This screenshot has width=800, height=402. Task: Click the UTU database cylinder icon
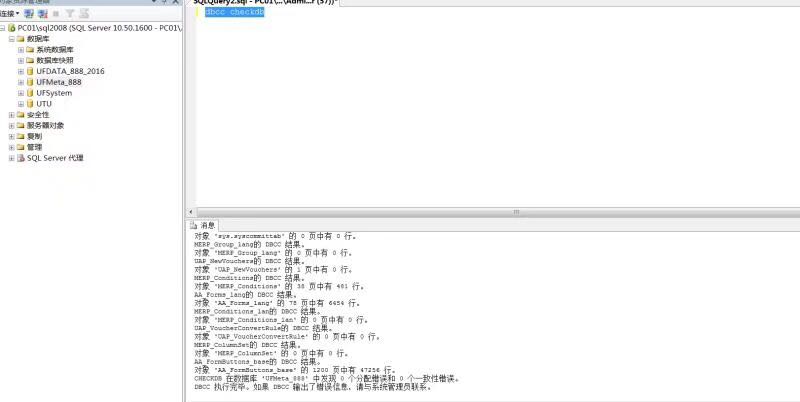30,104
